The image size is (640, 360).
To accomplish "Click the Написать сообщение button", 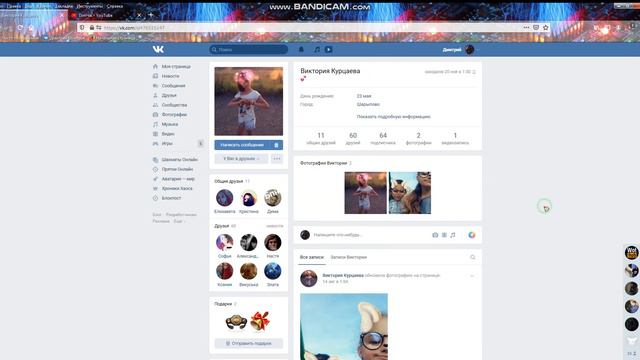I will tap(242, 145).
